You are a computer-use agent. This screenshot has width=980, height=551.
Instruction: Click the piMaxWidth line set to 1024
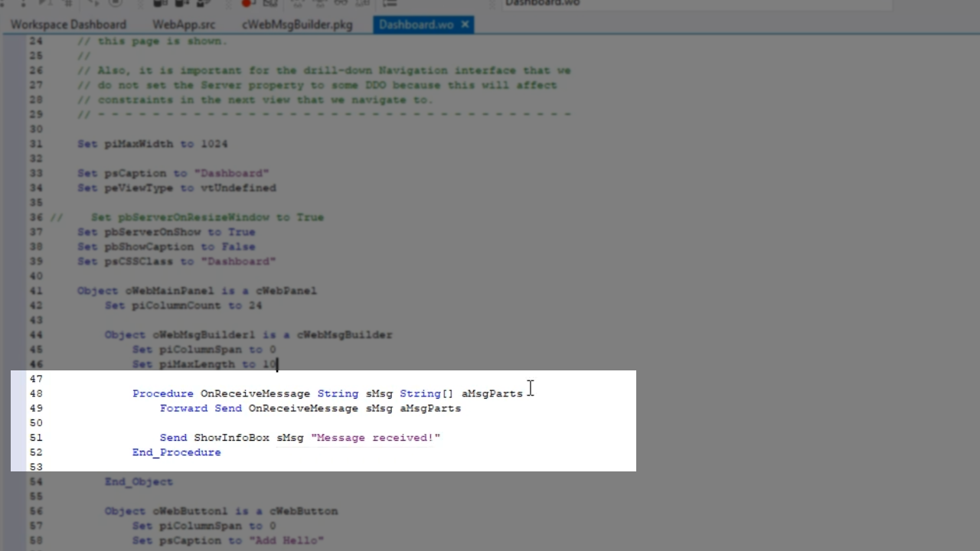(x=152, y=144)
